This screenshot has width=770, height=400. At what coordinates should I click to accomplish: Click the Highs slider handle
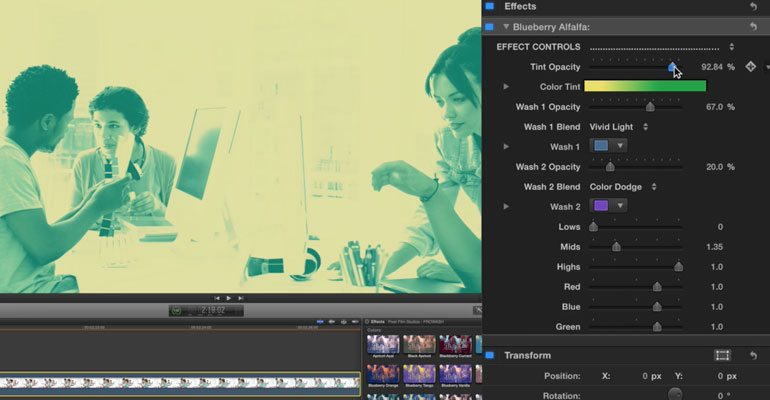(678, 267)
